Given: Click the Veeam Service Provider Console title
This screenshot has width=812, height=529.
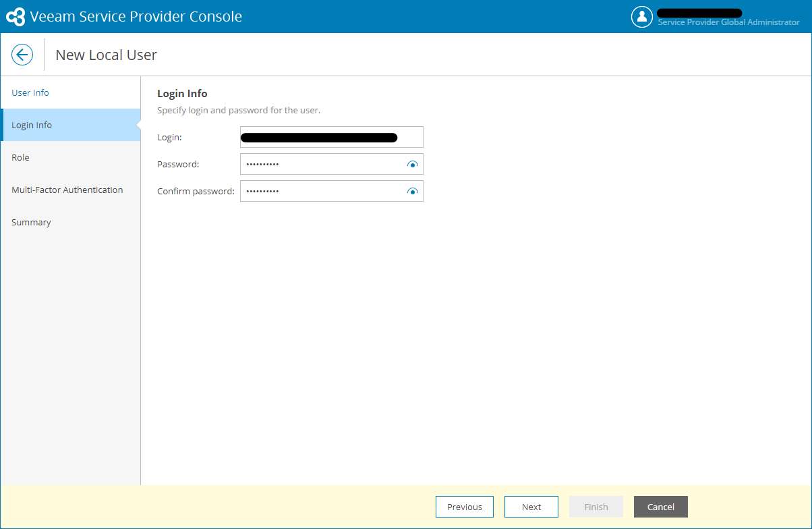Looking at the screenshot, I should point(136,17).
